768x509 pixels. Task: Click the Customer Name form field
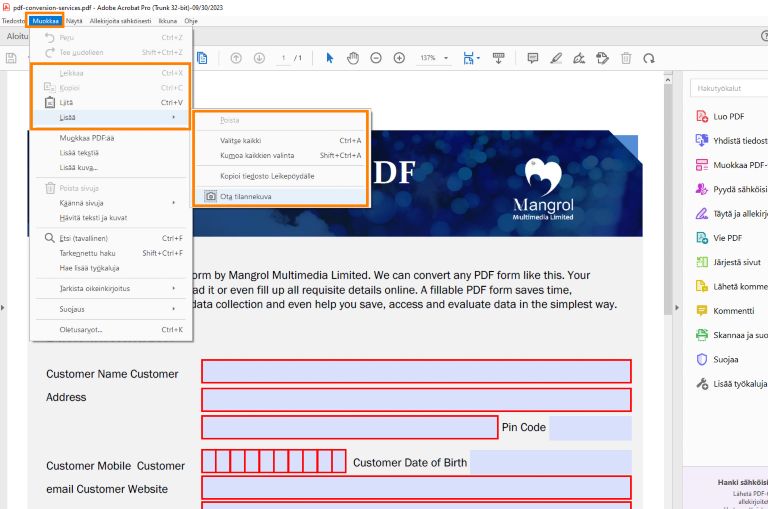coord(416,371)
